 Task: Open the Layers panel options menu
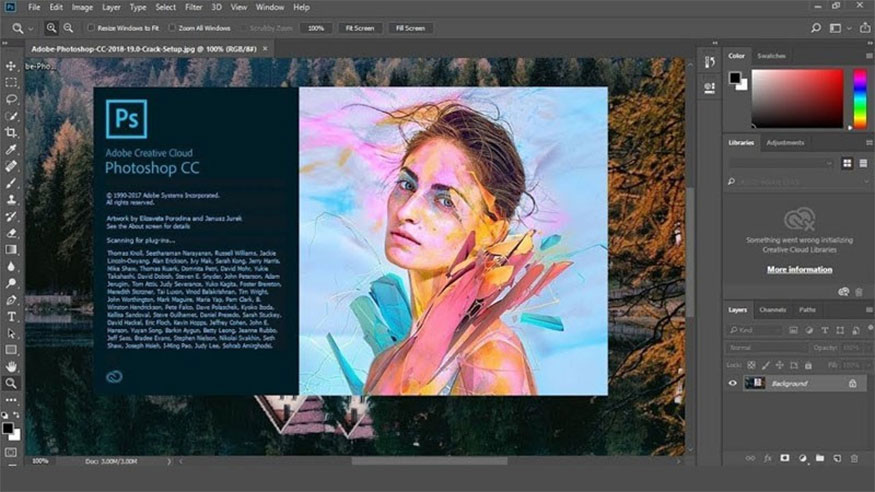[869, 310]
